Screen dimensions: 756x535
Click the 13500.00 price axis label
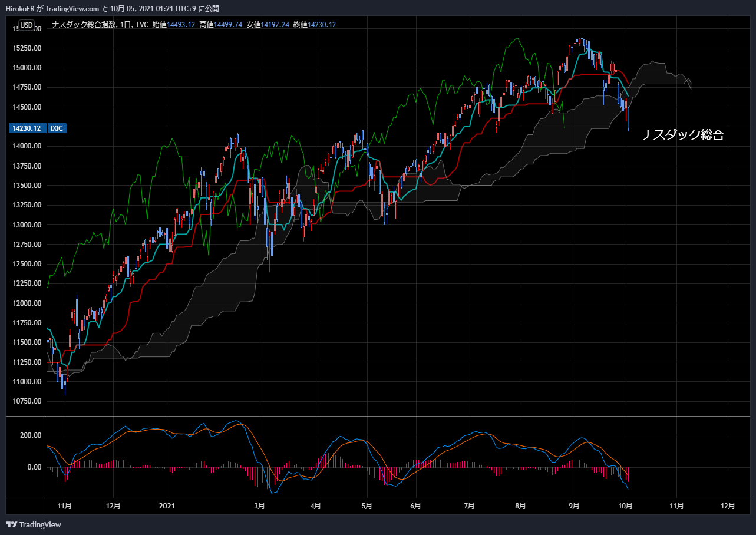click(26, 186)
